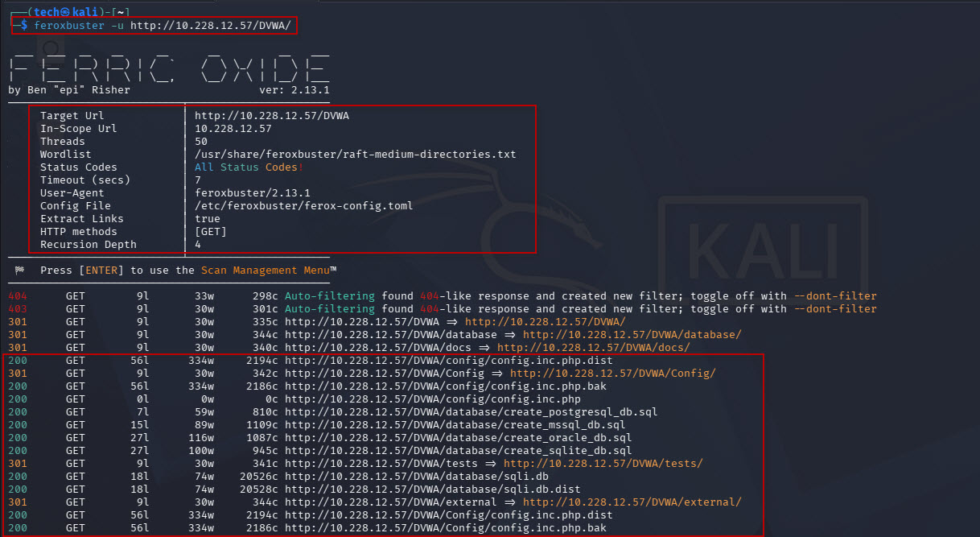The height and width of the screenshot is (537, 980).
Task: Click the checkered flag icon before Press [ENTER]
Action: click(x=19, y=271)
